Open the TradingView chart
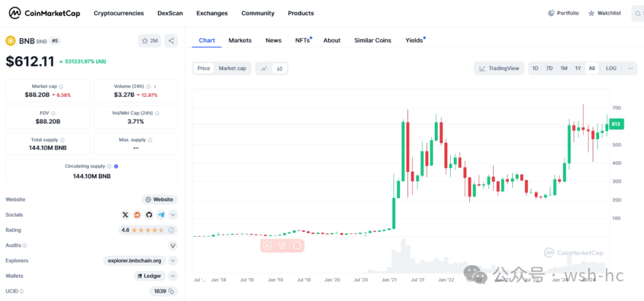 499,68
